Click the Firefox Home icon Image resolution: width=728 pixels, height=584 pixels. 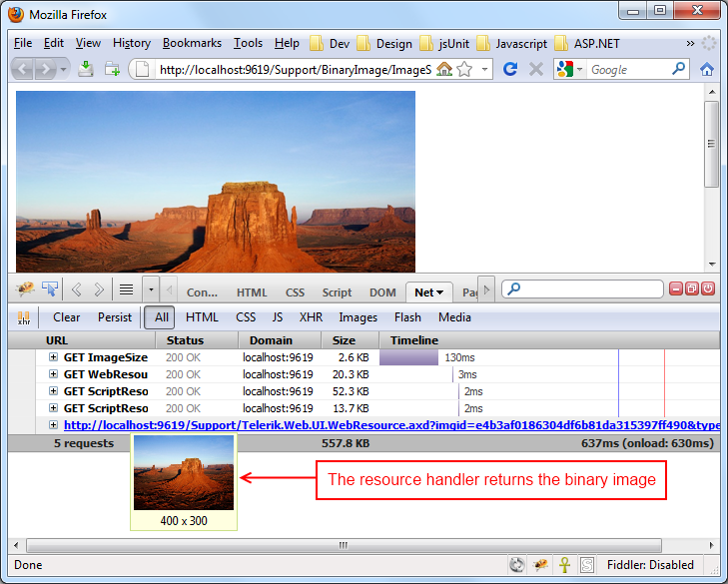pos(707,70)
